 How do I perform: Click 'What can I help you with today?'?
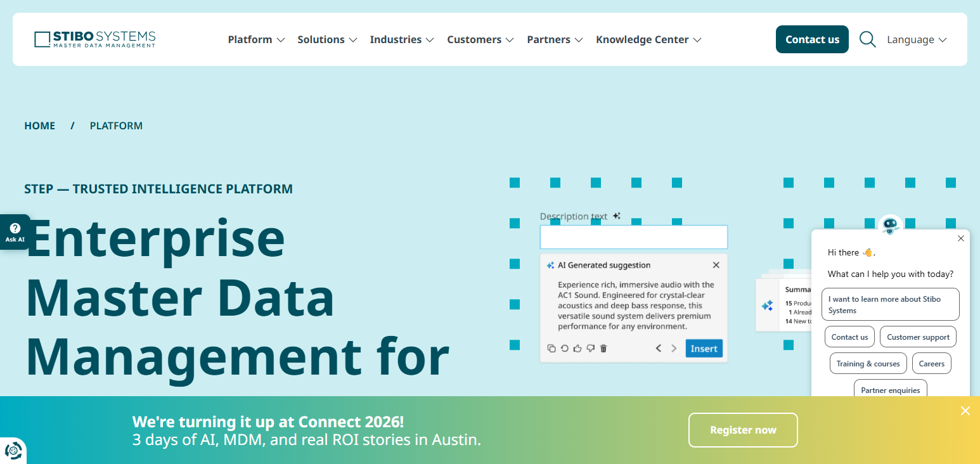coord(890,274)
